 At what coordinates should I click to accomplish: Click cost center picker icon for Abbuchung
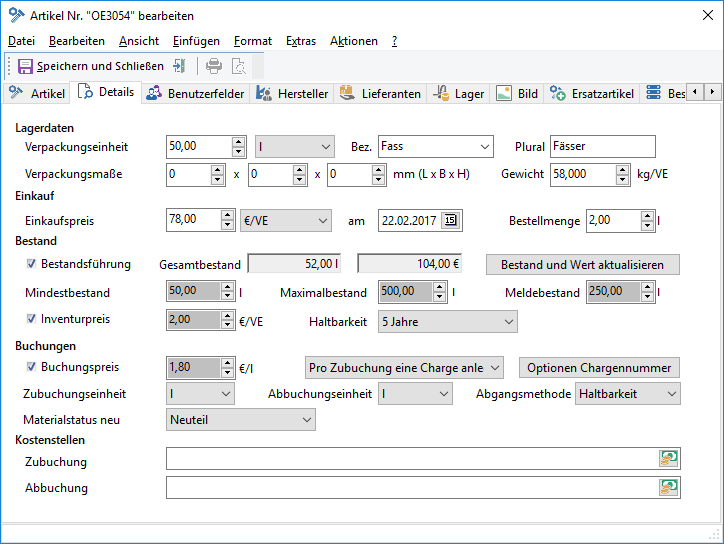point(668,488)
